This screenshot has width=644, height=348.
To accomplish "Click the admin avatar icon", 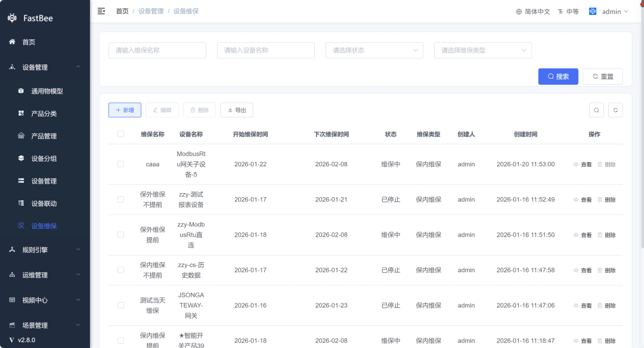I will point(593,11).
